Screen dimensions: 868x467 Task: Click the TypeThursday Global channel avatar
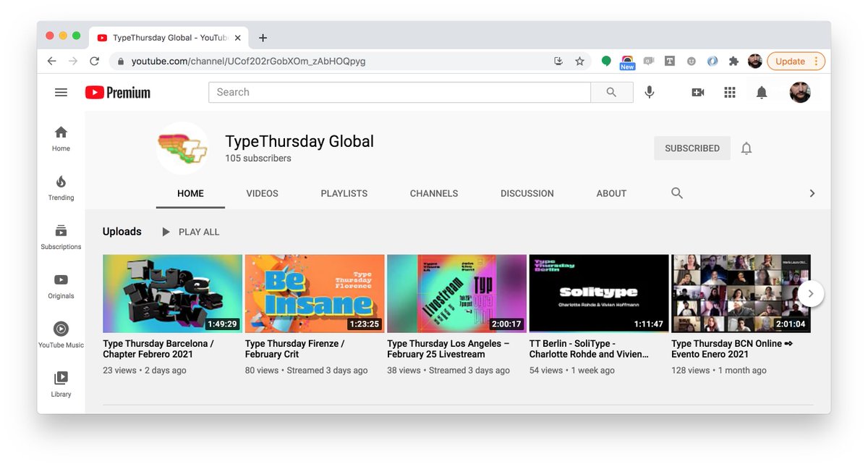182,148
